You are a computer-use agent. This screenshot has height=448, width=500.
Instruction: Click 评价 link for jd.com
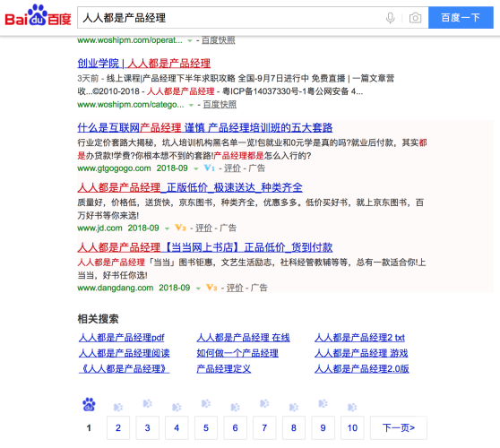pos(203,228)
